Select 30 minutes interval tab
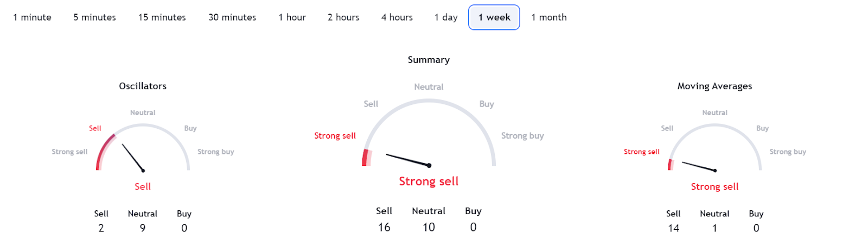 coord(232,17)
